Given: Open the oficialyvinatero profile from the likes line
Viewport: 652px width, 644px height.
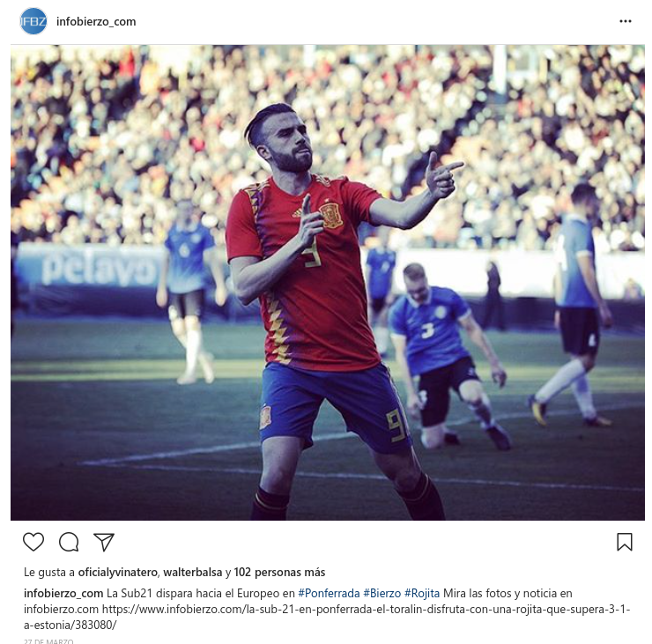Looking at the screenshot, I should pos(118,573).
